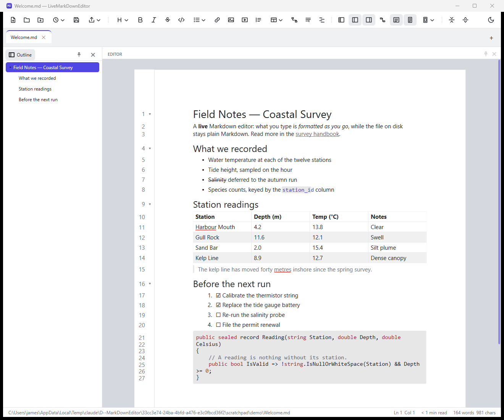Open the export/share dropdown

click(94, 20)
